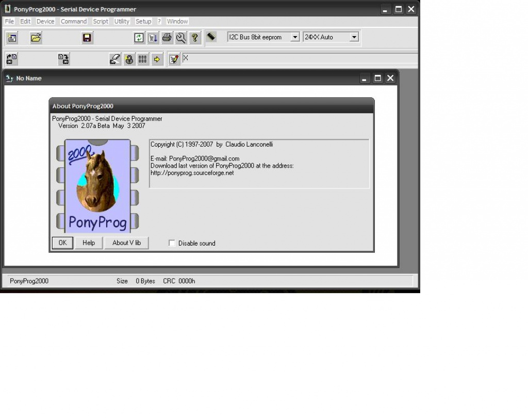Click the yellow arrow program icon
This screenshot has width=528, height=420.
157,59
